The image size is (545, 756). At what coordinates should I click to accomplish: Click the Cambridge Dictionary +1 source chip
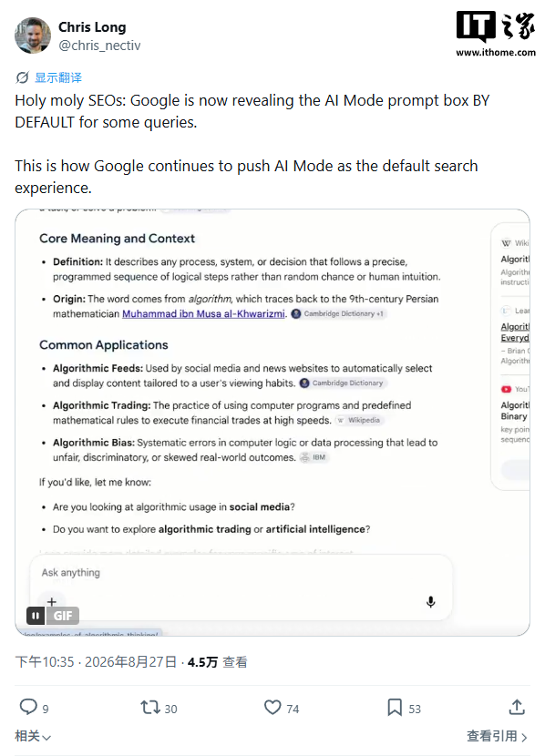coord(339,314)
